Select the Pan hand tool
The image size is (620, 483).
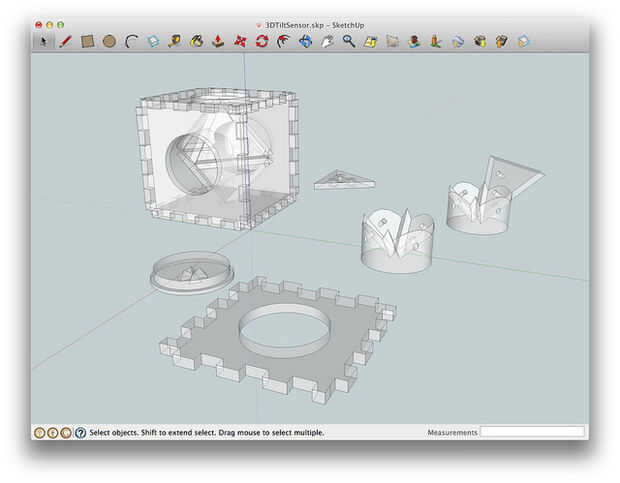(x=327, y=41)
